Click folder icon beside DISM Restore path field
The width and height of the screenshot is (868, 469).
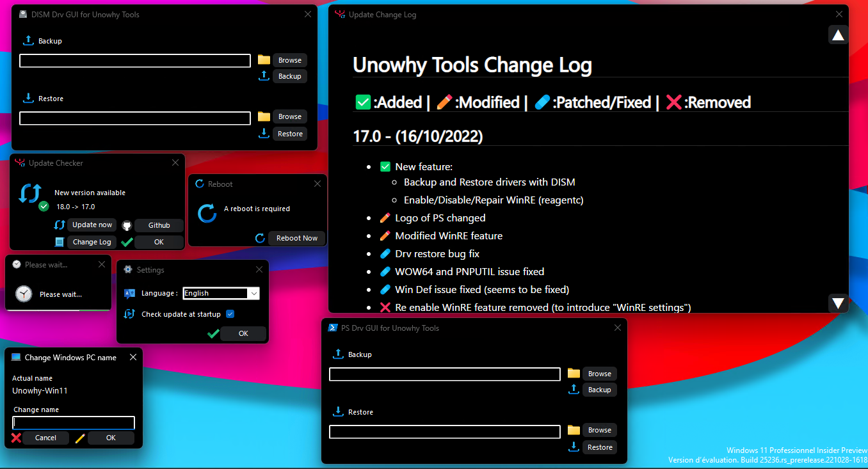(264, 116)
